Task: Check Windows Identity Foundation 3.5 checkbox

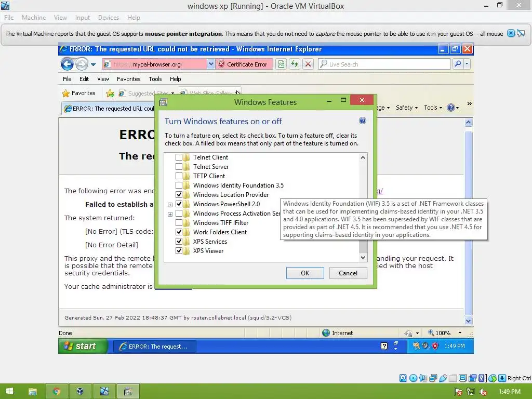Action: 179,185
